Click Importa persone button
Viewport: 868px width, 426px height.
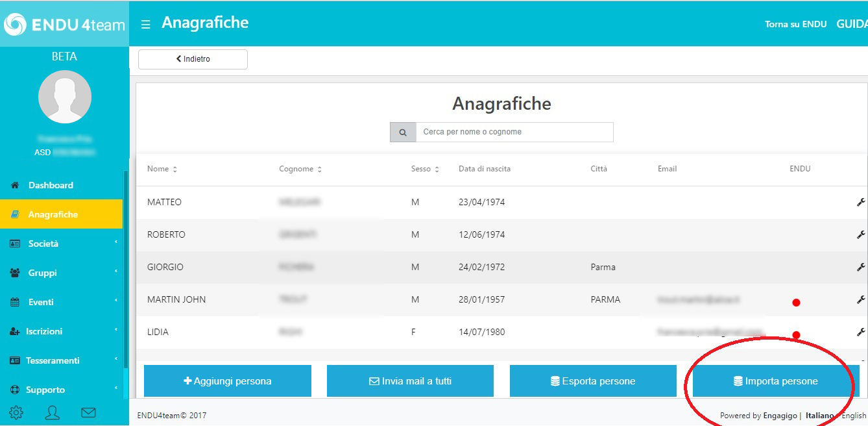tap(776, 381)
